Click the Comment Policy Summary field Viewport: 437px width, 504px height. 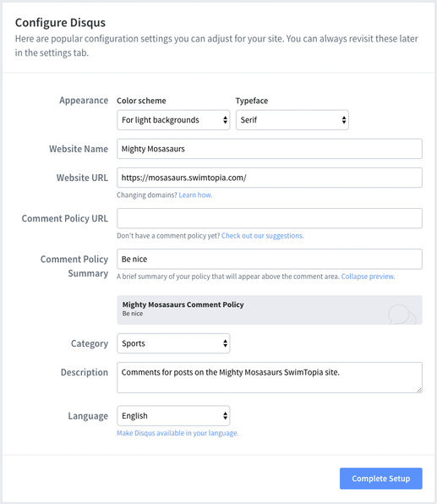tap(270, 259)
